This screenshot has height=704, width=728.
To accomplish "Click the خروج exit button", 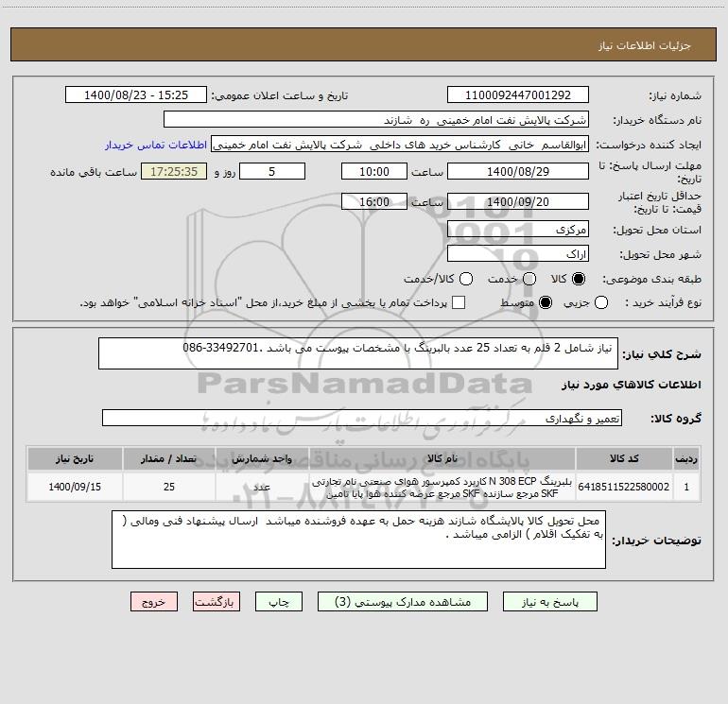I will [154, 602].
